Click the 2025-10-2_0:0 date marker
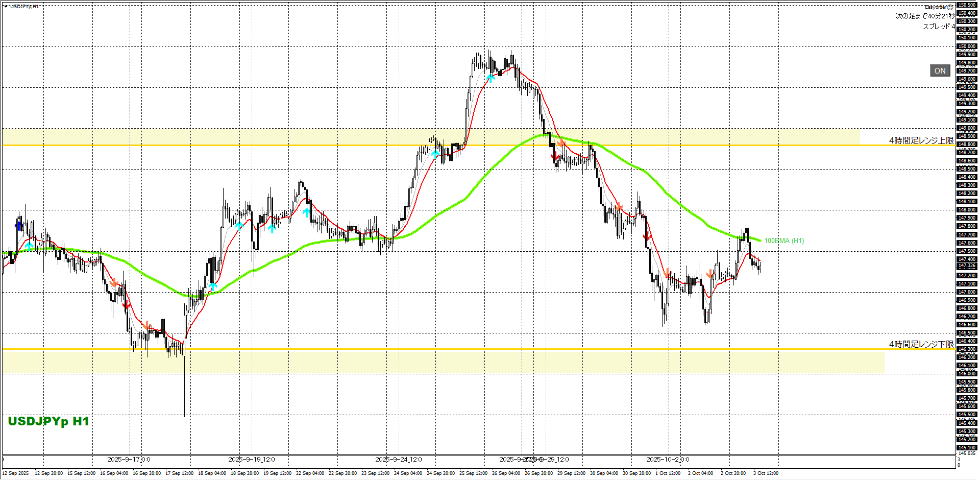Viewport: 980px width, 480px height. [x=668, y=459]
